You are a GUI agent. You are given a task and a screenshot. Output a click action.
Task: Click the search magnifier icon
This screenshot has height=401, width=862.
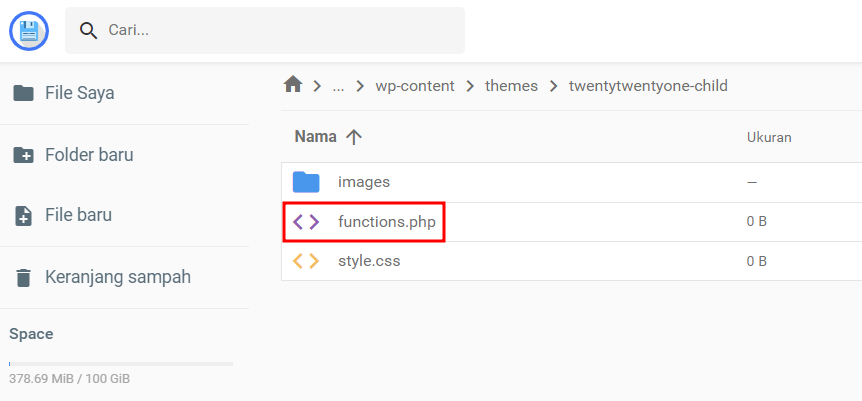[x=89, y=31]
